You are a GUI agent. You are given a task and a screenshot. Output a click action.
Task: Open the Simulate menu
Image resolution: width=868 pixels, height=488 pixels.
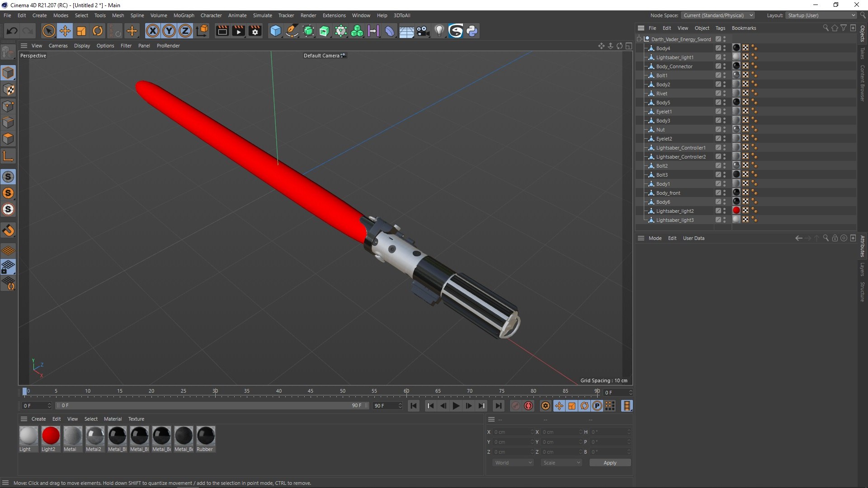(262, 15)
